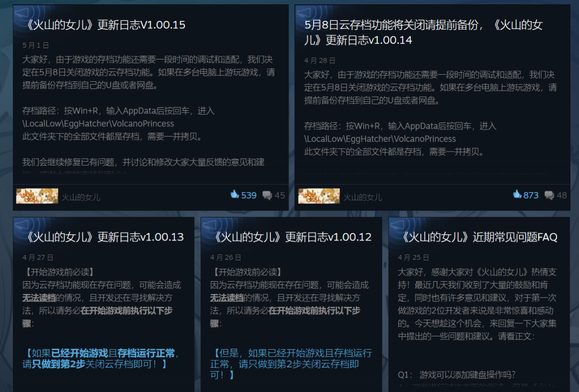This screenshot has height=392, width=579.
Task: Click 火山的女儿 name under V1.00.15 post
Action: coord(81,197)
